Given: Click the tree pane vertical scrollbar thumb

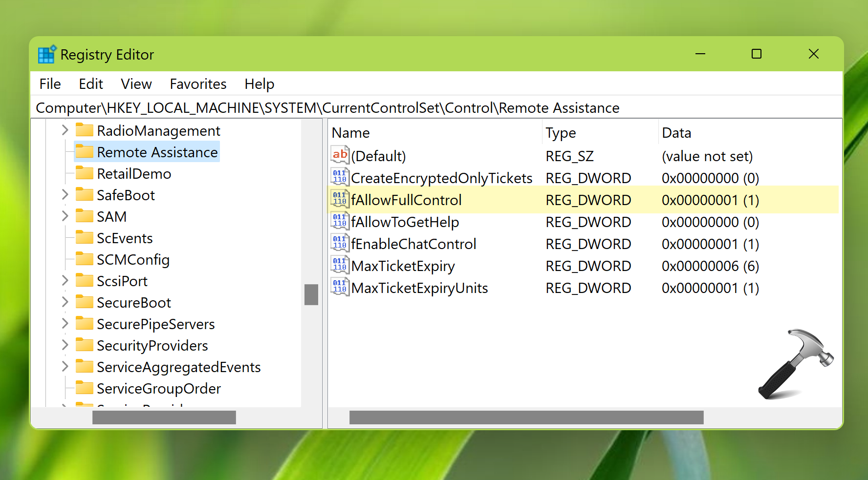Looking at the screenshot, I should click(311, 294).
